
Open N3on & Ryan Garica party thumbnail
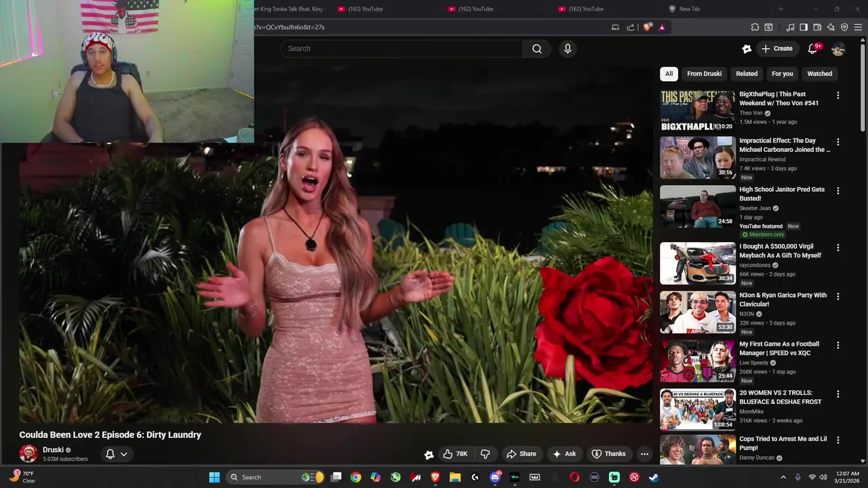point(697,312)
